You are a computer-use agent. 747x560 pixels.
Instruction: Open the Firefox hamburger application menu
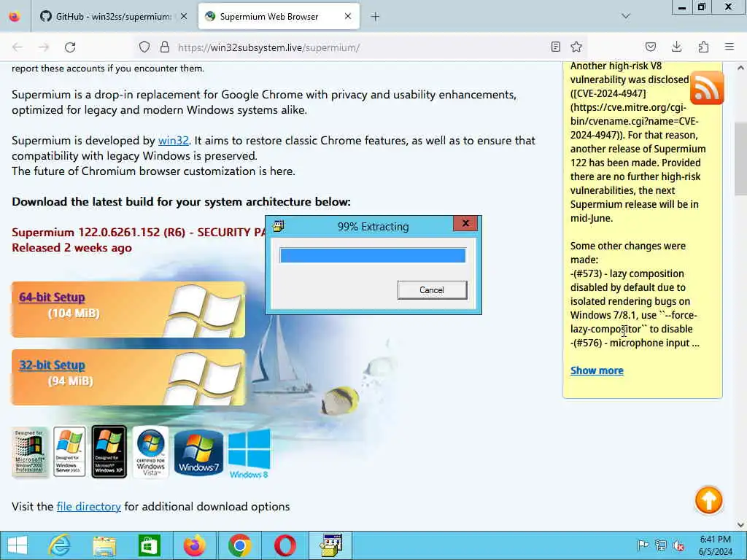729,47
